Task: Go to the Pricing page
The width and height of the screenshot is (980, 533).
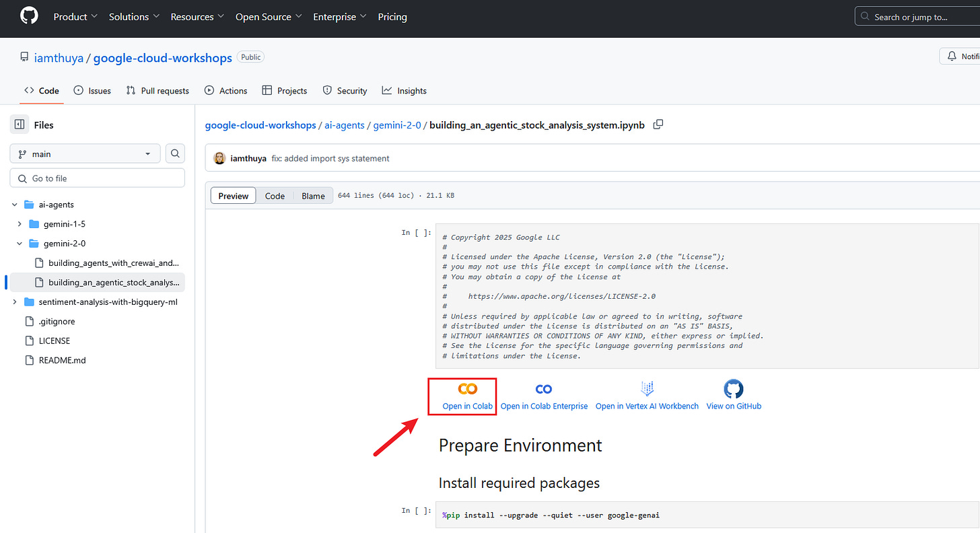Action: [392, 17]
